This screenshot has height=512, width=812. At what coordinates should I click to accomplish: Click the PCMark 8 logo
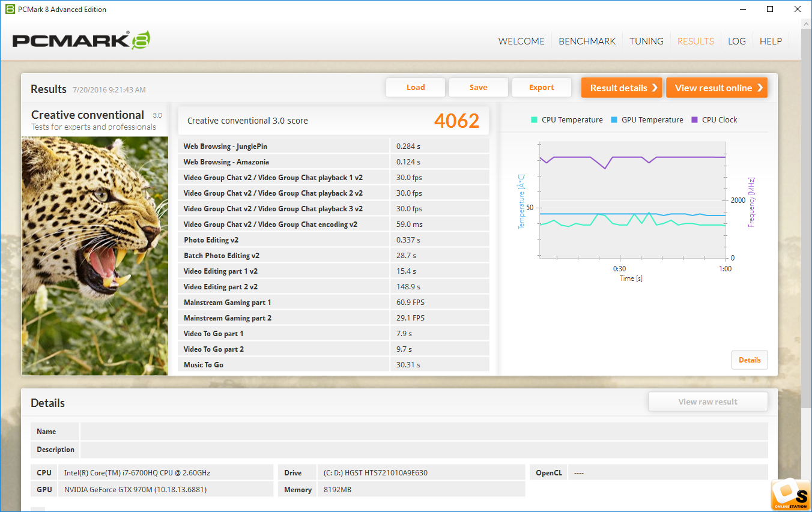[81, 40]
